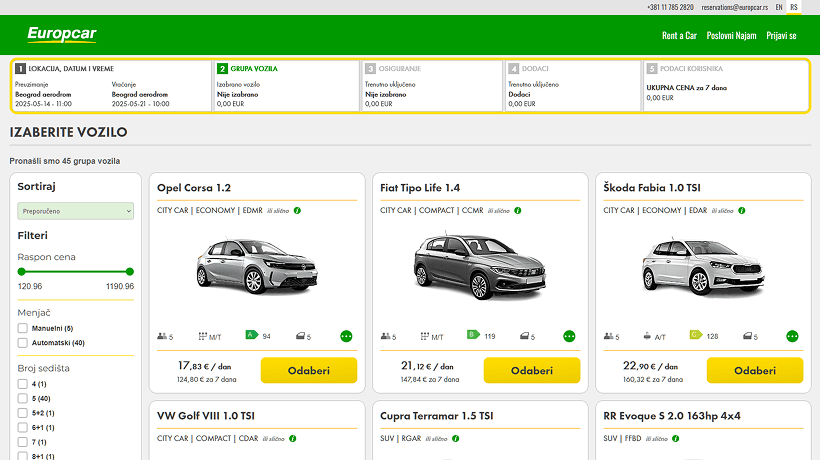Screen dimensions: 820x460
Task: Click doors icon on Škoda Fabia card
Action: click(748, 336)
